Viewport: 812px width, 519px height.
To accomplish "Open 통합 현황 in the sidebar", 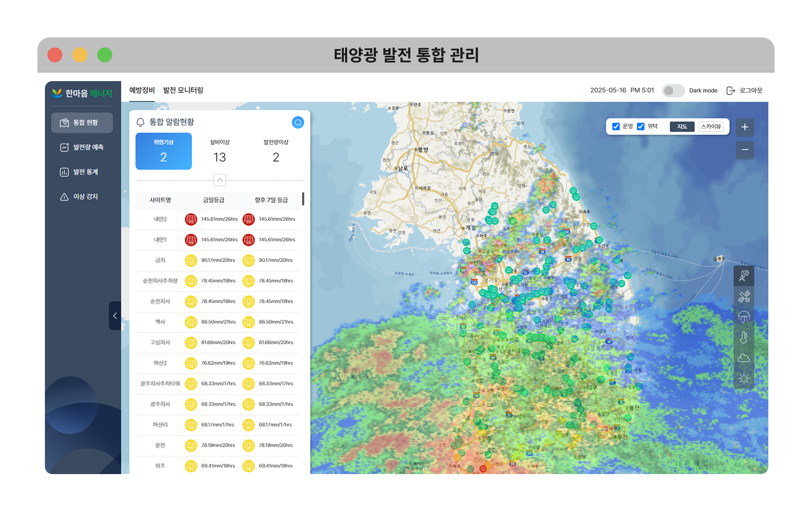I will click(82, 123).
